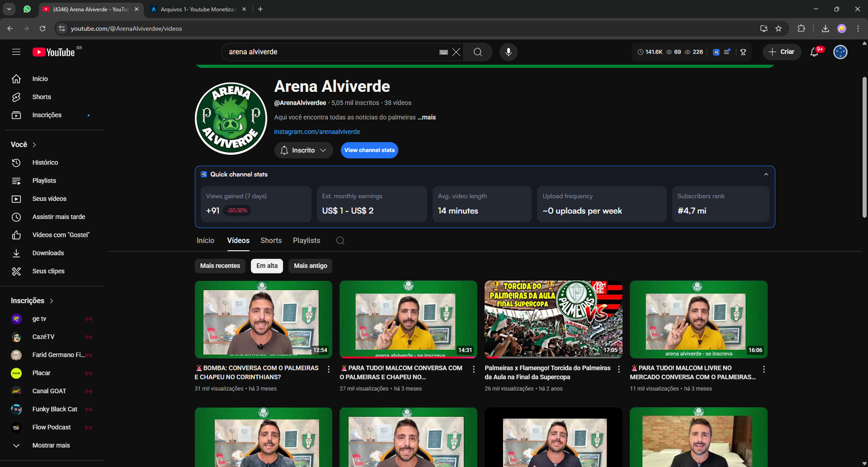This screenshot has height=467, width=868.
Task: Open the browser extensions puzzle icon
Action: point(801,29)
